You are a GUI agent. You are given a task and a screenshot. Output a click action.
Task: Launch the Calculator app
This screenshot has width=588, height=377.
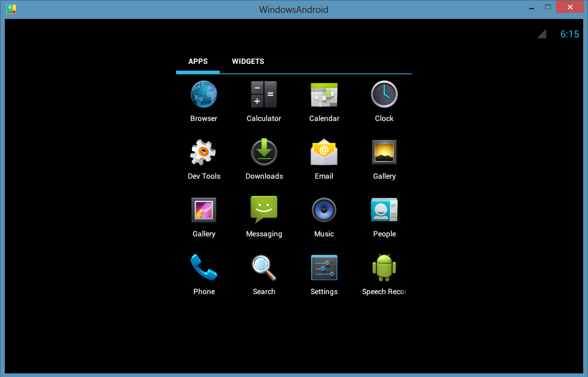[x=264, y=94]
